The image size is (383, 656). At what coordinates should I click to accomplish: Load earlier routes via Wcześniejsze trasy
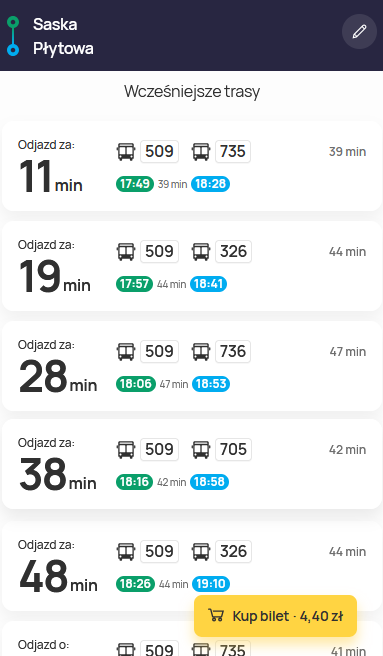(192, 91)
